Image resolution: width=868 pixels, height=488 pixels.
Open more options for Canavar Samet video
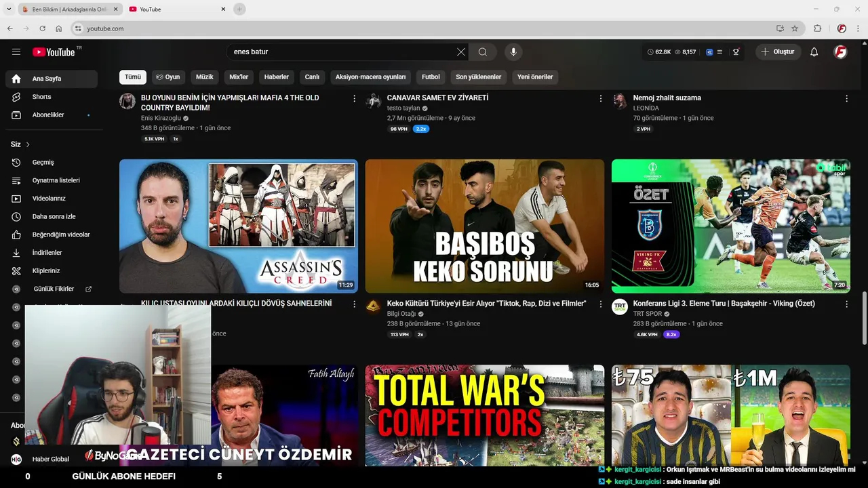600,98
